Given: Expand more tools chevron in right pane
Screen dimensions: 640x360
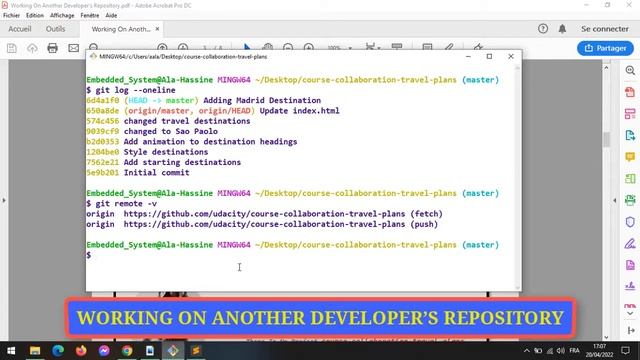Looking at the screenshot, I should 630,313.
